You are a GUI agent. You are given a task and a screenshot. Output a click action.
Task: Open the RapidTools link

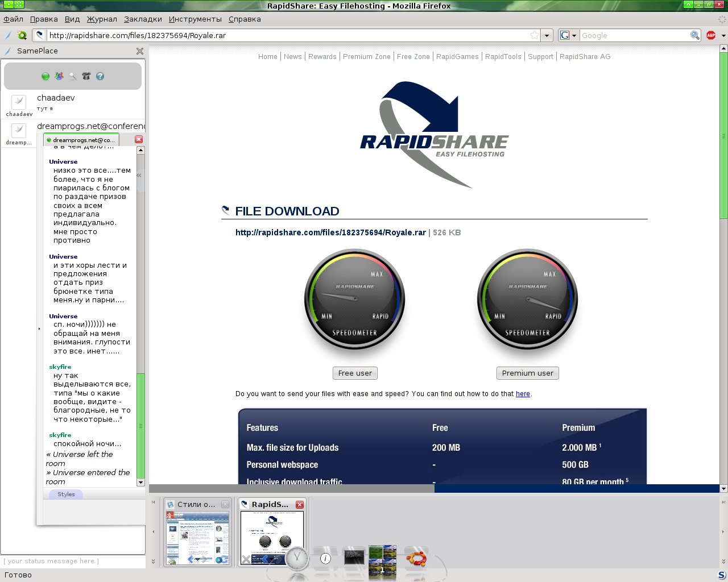pos(503,57)
